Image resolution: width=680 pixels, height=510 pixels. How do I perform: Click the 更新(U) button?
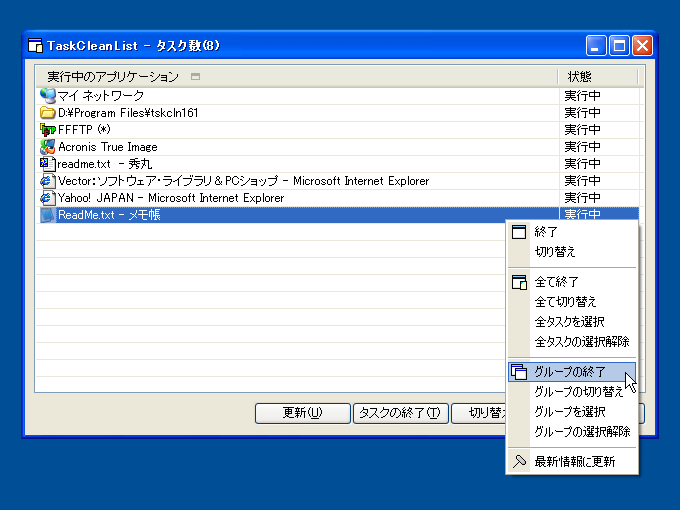[303, 413]
